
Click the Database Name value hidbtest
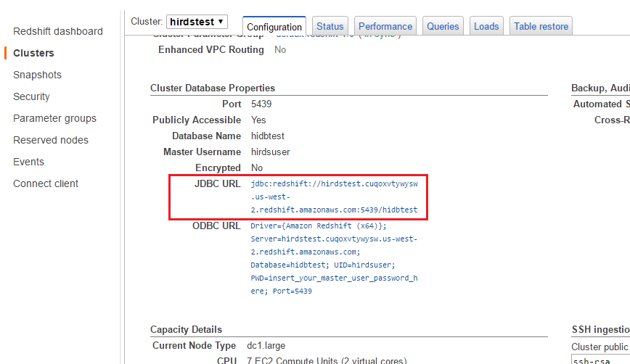[x=268, y=136]
